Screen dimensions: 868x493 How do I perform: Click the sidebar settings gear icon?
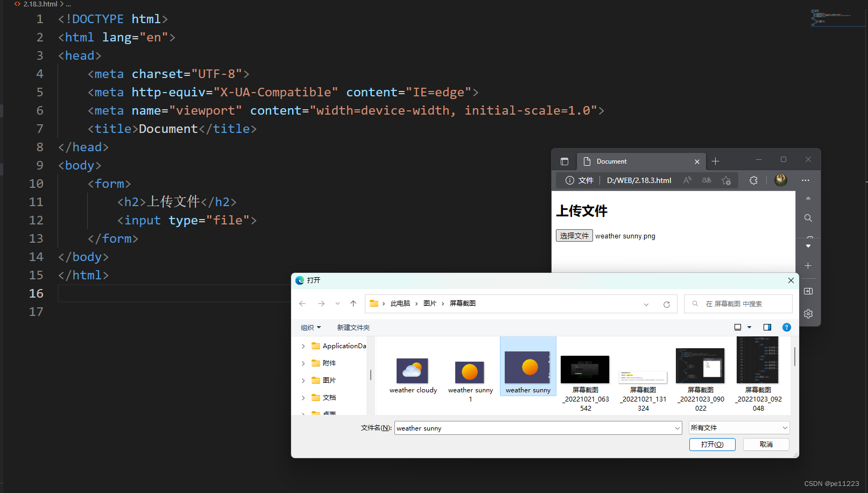point(808,314)
